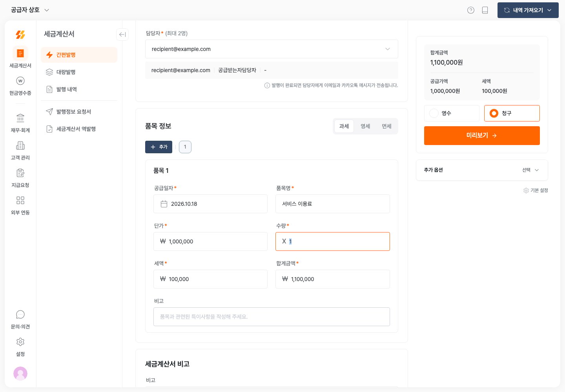The width and height of the screenshot is (565, 392).
Task: Click the 기본 설정 gear link
Action: [536, 191]
